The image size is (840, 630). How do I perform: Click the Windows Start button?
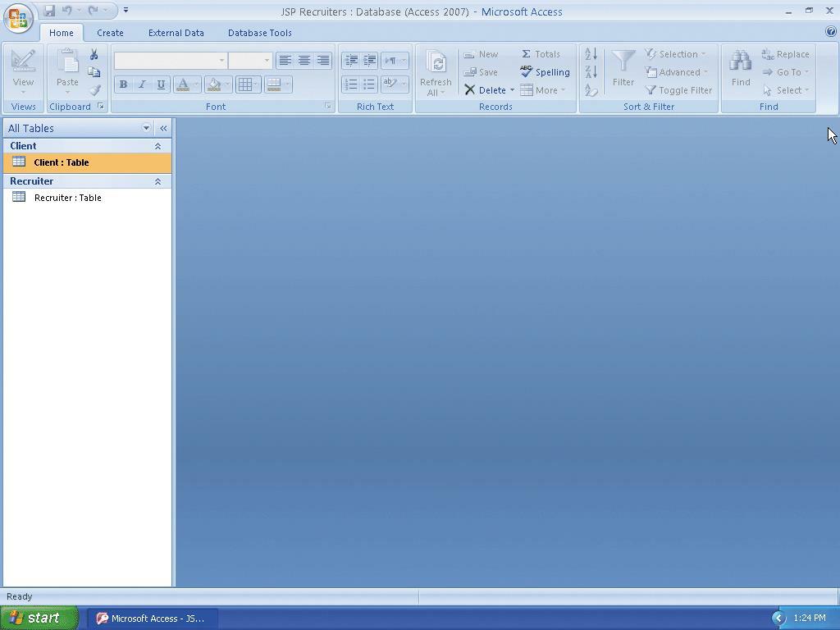[x=39, y=619]
